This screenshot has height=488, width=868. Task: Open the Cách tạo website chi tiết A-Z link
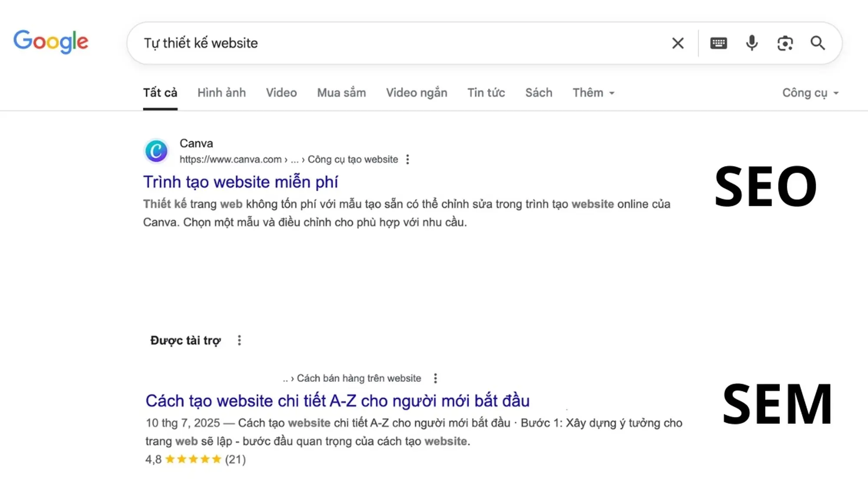point(337,401)
